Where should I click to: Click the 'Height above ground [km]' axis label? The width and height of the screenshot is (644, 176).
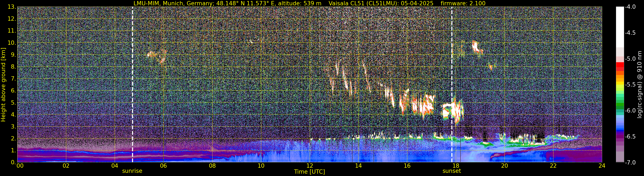(3, 85)
